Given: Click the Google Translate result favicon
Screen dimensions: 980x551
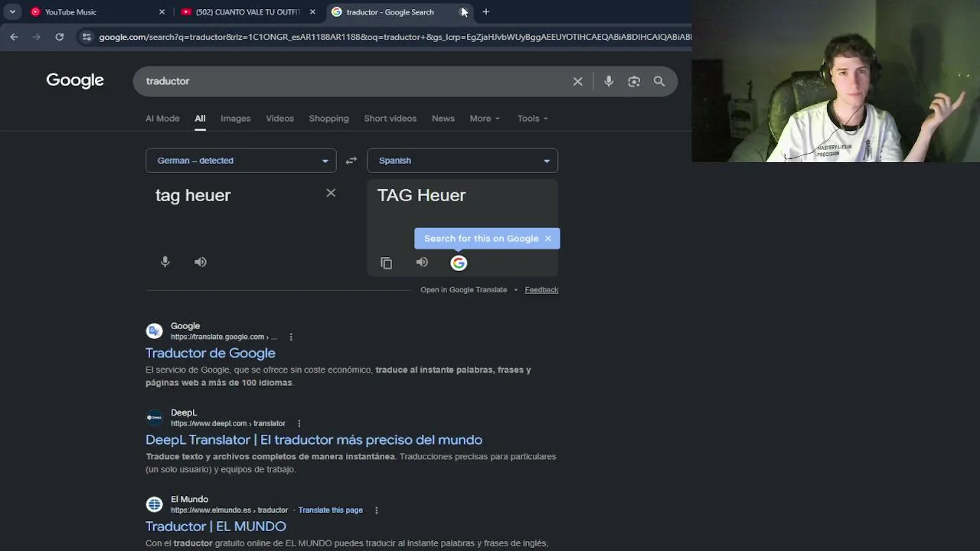Looking at the screenshot, I should click(155, 331).
